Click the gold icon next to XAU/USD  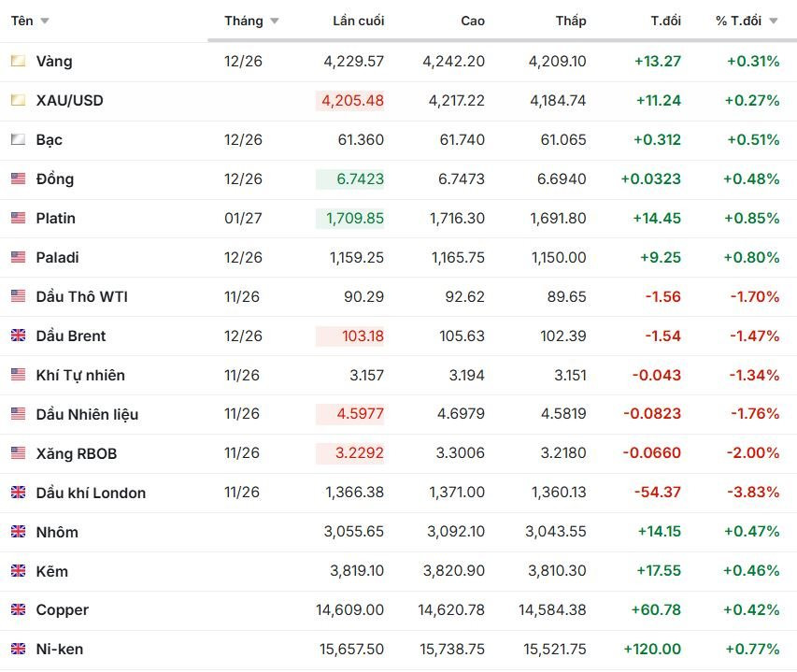19,100
